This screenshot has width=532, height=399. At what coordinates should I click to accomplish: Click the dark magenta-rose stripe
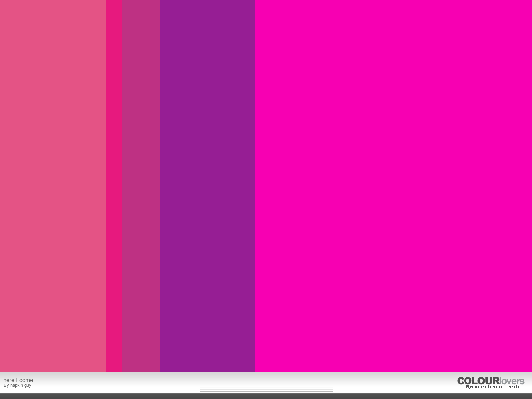tap(141, 186)
